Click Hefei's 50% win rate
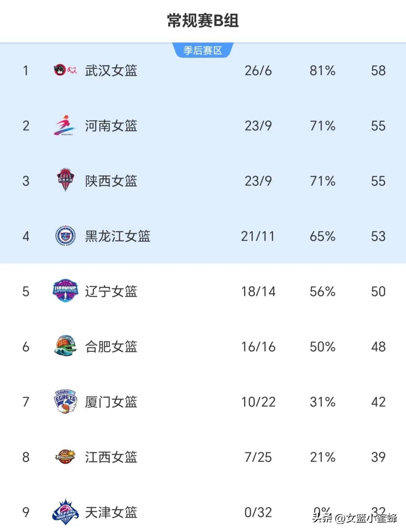Image resolution: width=406 pixels, height=532 pixels. (x=322, y=347)
